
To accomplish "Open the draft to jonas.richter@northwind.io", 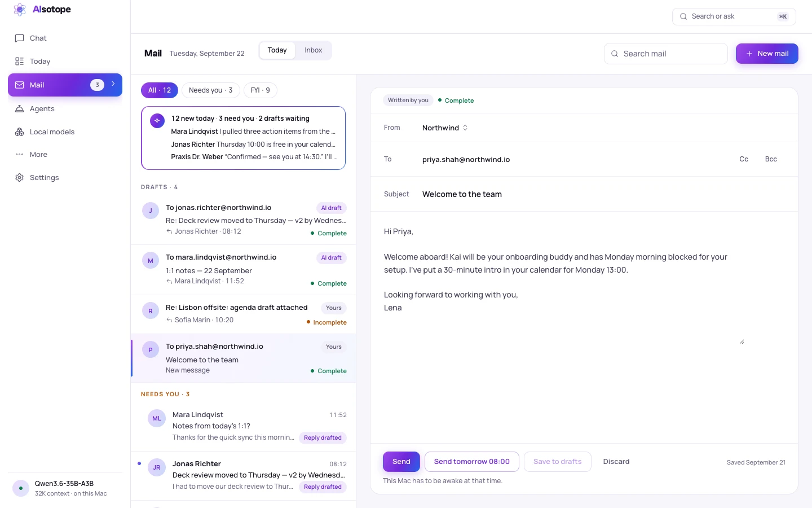I will [244, 220].
